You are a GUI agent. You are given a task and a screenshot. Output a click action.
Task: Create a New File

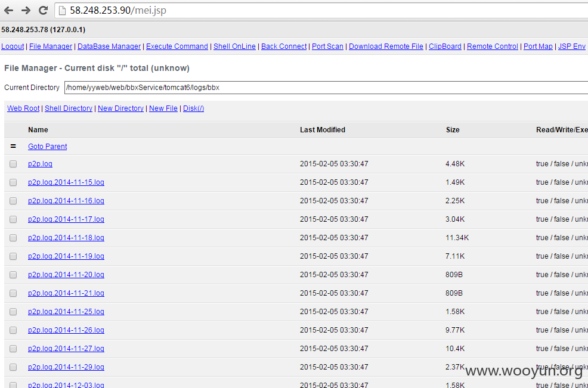[x=163, y=108]
